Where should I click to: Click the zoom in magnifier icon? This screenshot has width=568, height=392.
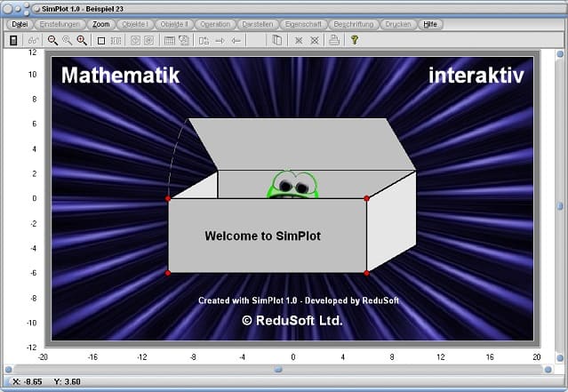pyautogui.click(x=82, y=40)
